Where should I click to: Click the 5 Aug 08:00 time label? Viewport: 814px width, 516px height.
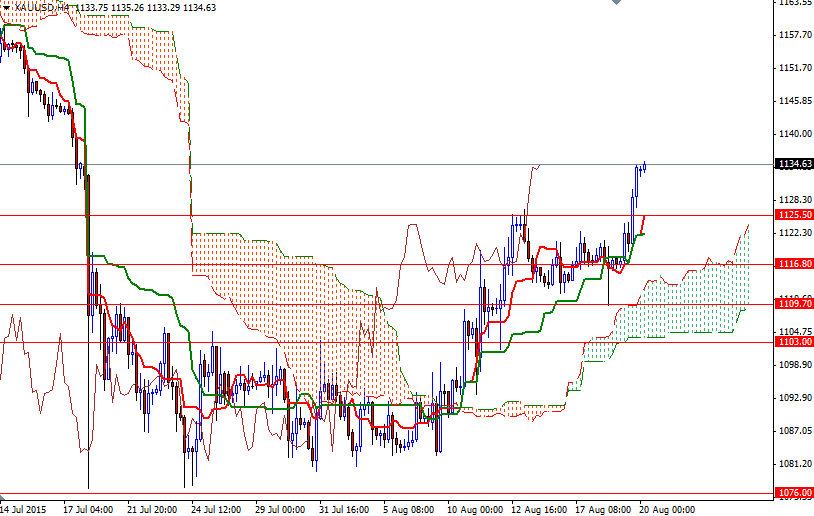(409, 510)
